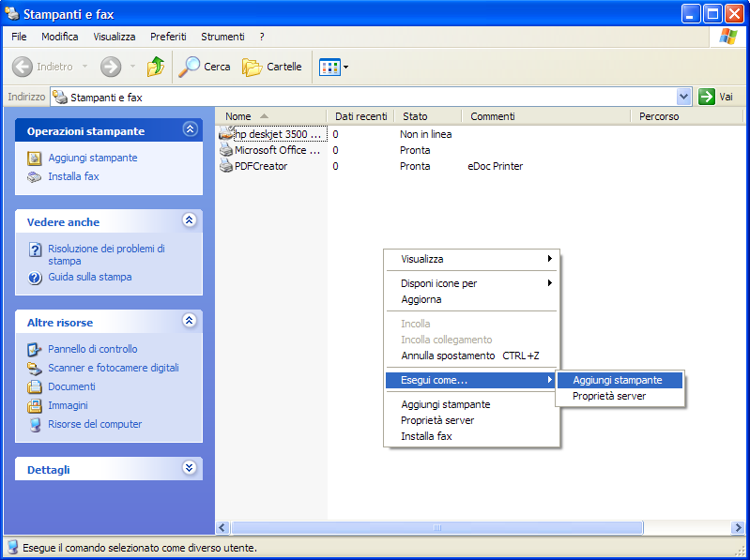Click the Risoluzione dei problemi icon

(35, 250)
